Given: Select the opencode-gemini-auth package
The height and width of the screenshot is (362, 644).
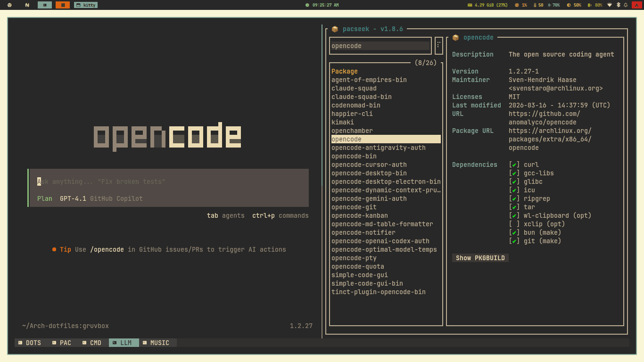Looking at the screenshot, I should tap(369, 198).
